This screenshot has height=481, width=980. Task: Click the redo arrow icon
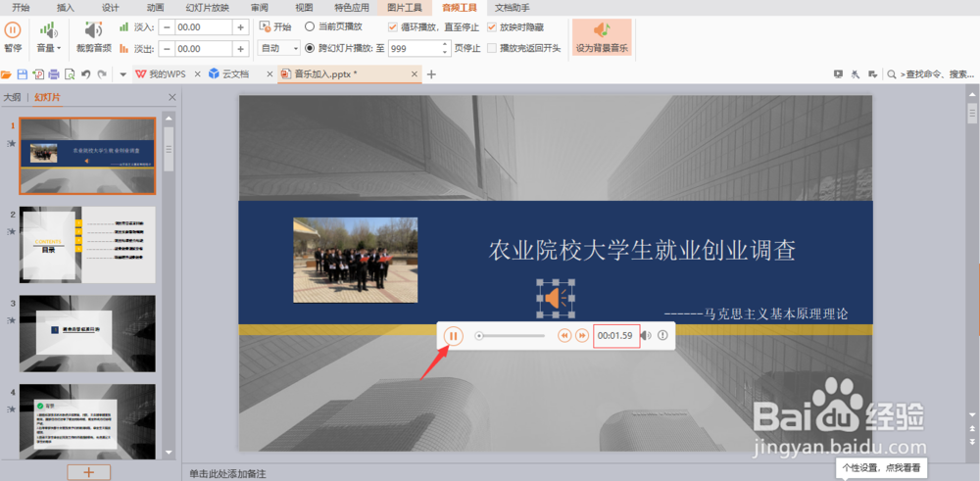coord(101,74)
